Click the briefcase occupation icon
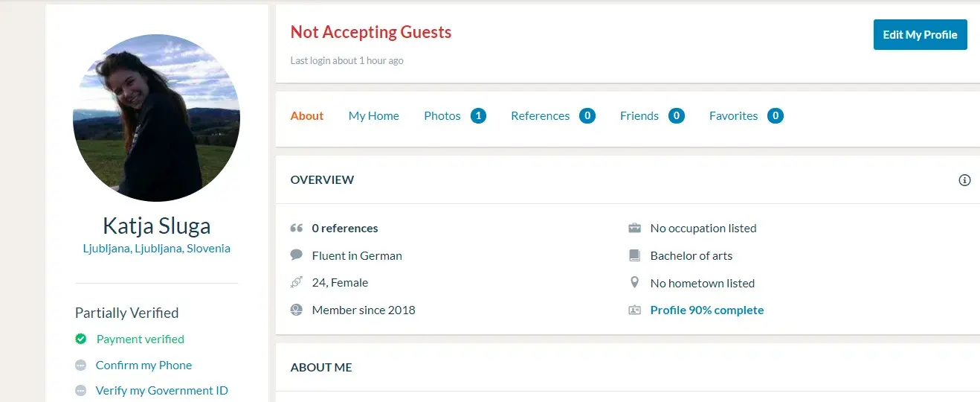The image size is (980, 402). pyautogui.click(x=634, y=229)
